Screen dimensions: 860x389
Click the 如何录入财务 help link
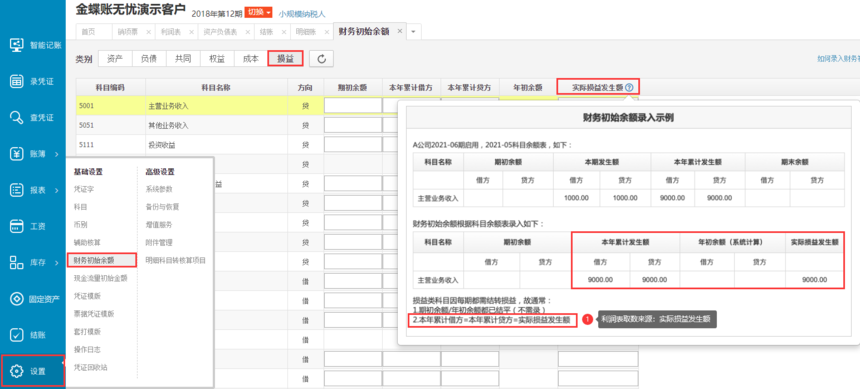point(838,58)
